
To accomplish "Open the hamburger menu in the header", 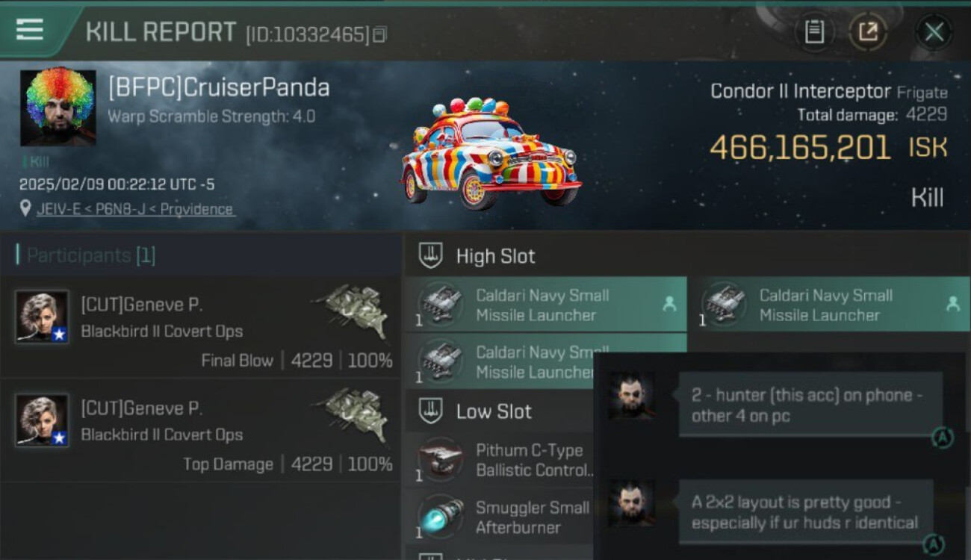I will [x=30, y=30].
